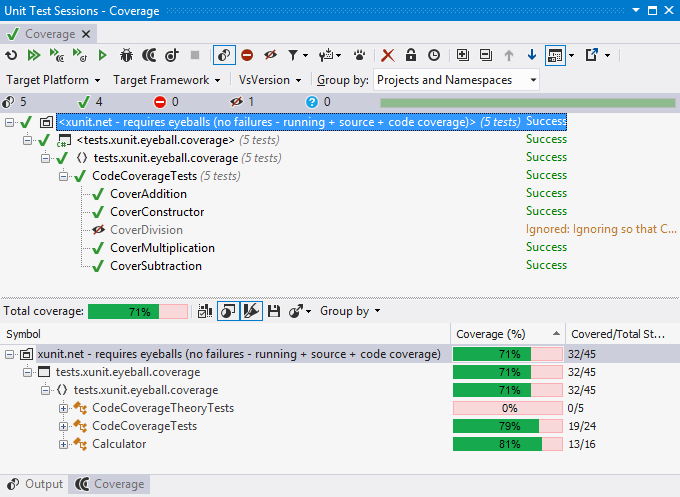This screenshot has width=680, height=497.
Task: Click the Total coverage 71% progress bar
Action: pyautogui.click(x=137, y=311)
